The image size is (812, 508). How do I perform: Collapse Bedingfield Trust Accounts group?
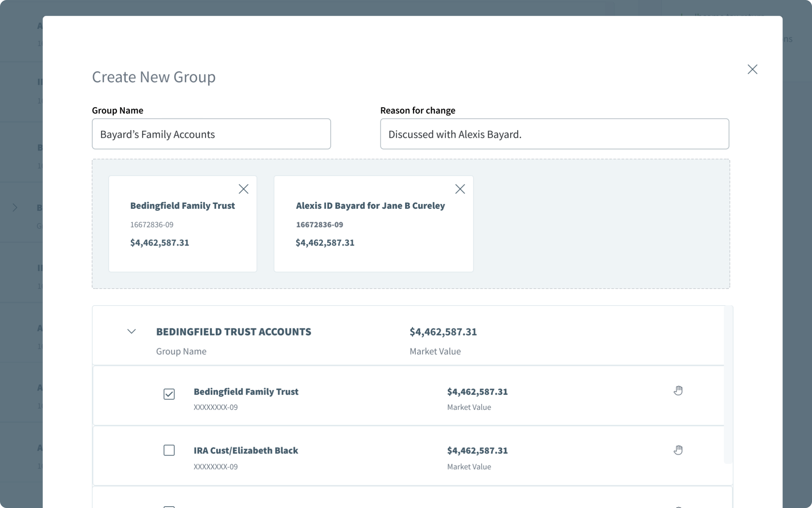[132, 332]
